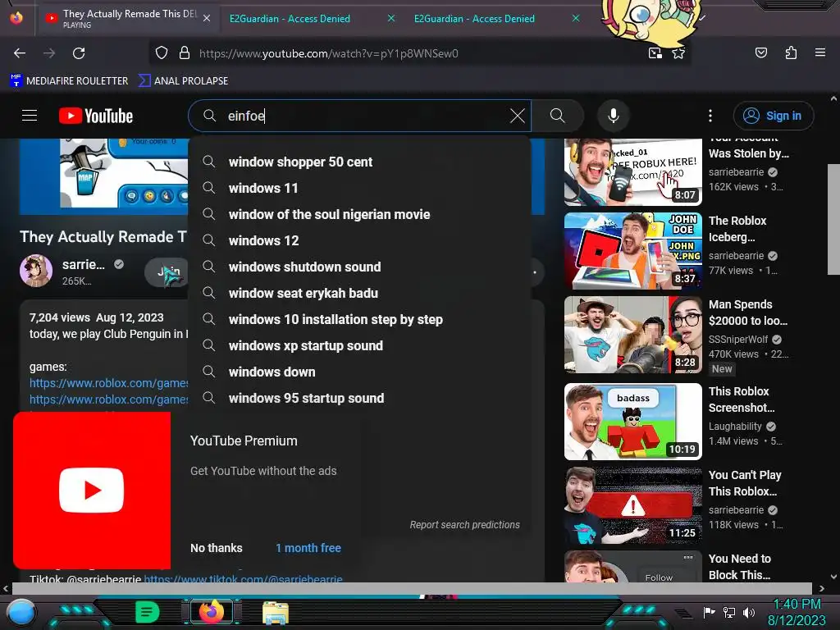Click the horizontal page scrollbar
Image resolution: width=840 pixels, height=630 pixels.
click(x=412, y=588)
